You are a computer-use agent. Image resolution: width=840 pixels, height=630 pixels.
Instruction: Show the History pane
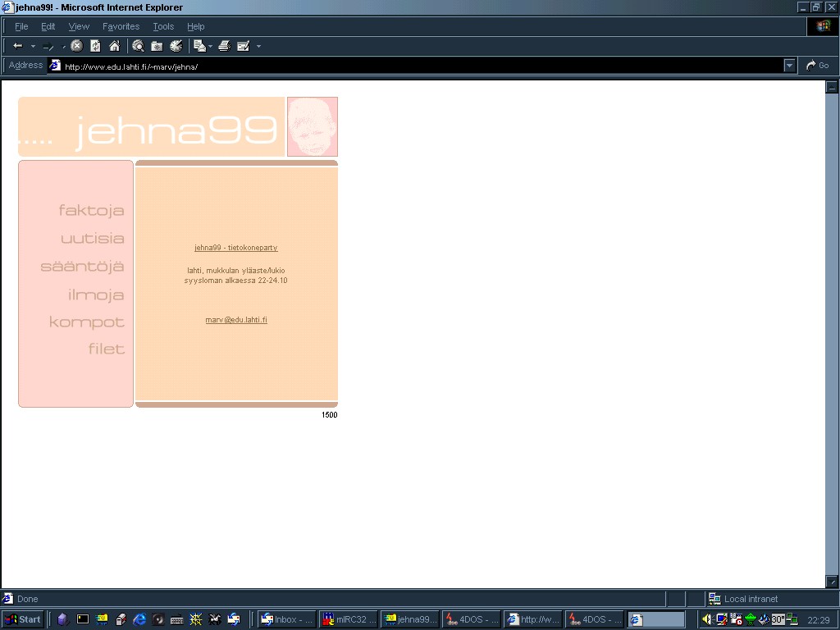176,46
